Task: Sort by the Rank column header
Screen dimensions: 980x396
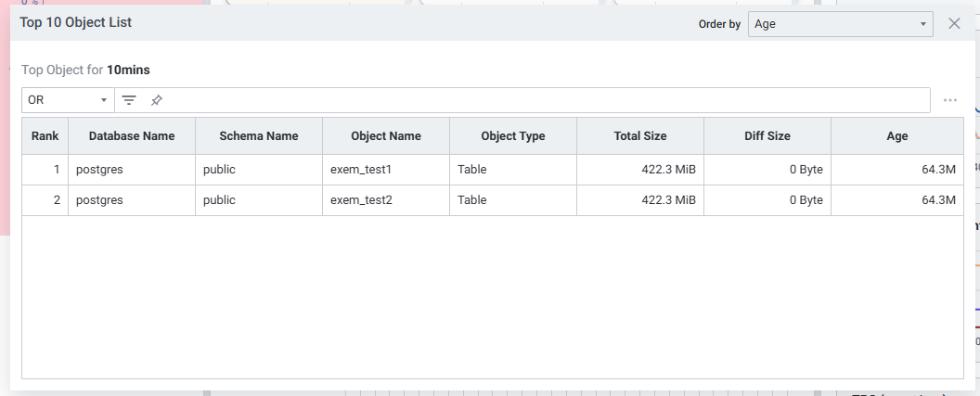Action: [45, 136]
